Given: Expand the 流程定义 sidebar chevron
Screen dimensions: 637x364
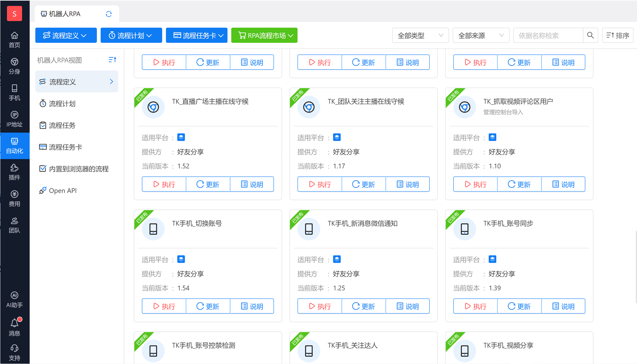Looking at the screenshot, I should click(x=111, y=82).
